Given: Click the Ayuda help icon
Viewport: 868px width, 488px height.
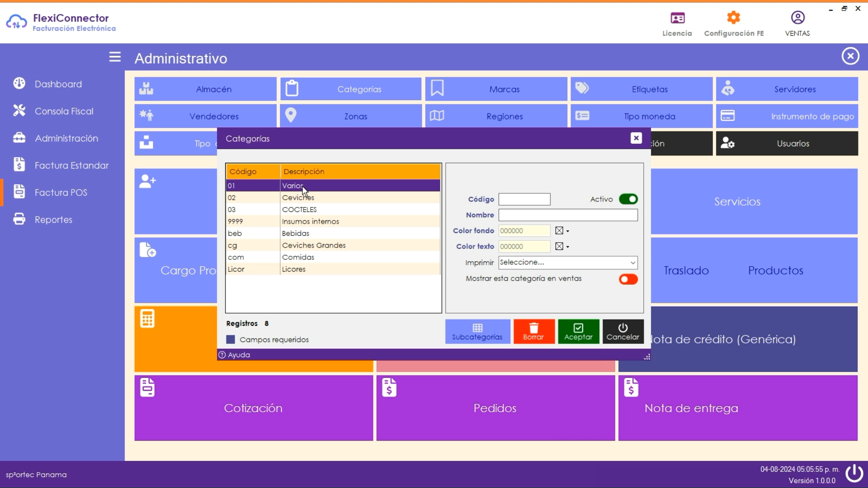Looking at the screenshot, I should coord(222,355).
